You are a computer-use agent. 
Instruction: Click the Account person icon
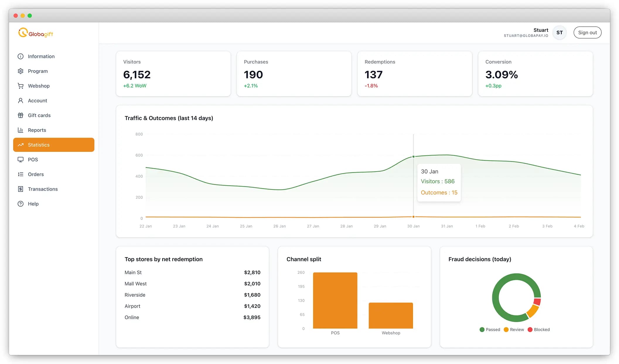pos(21,100)
